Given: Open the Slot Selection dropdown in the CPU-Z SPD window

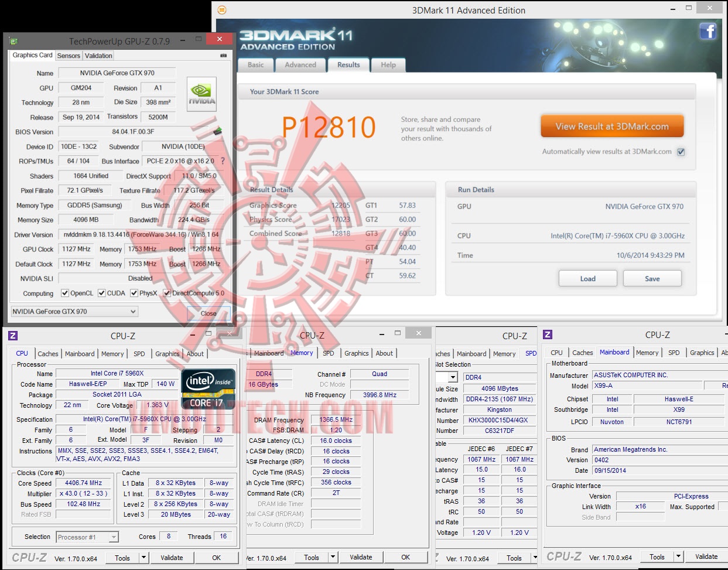Looking at the screenshot, I should coord(452,377).
